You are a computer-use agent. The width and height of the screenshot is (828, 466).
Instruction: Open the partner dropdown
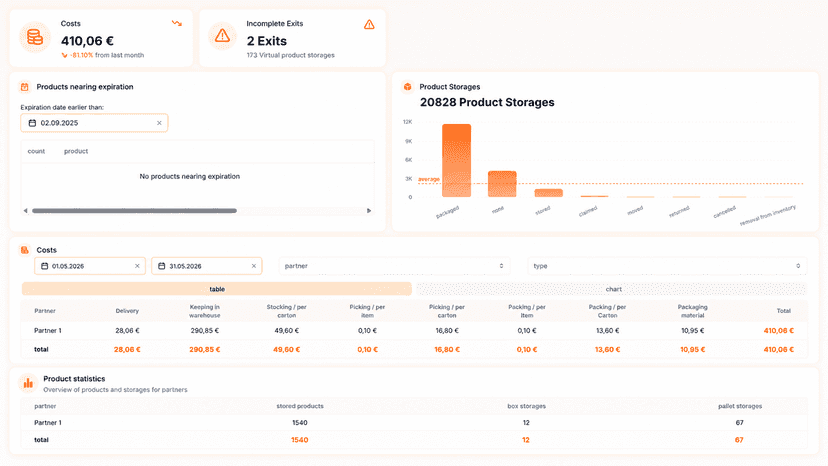pos(394,266)
